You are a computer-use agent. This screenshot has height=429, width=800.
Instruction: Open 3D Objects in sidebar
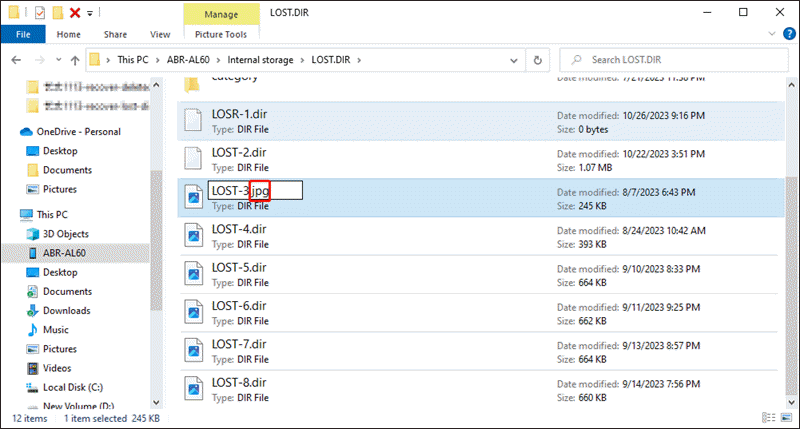pos(65,234)
